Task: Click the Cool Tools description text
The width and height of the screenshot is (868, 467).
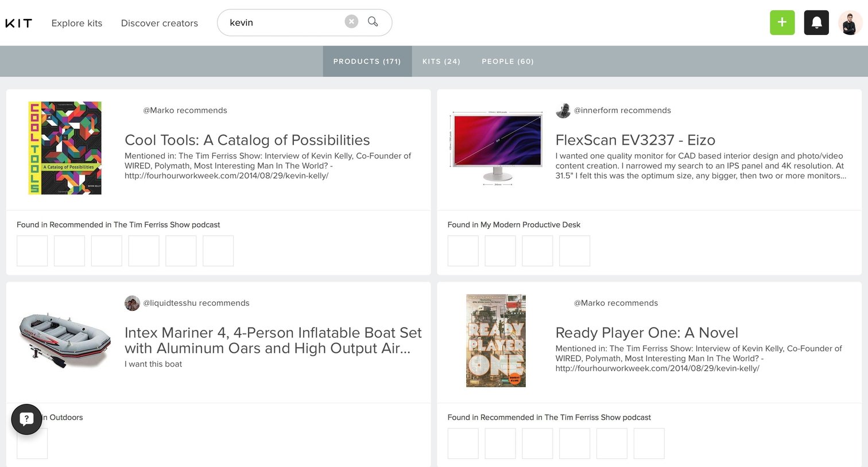Action: tap(268, 166)
